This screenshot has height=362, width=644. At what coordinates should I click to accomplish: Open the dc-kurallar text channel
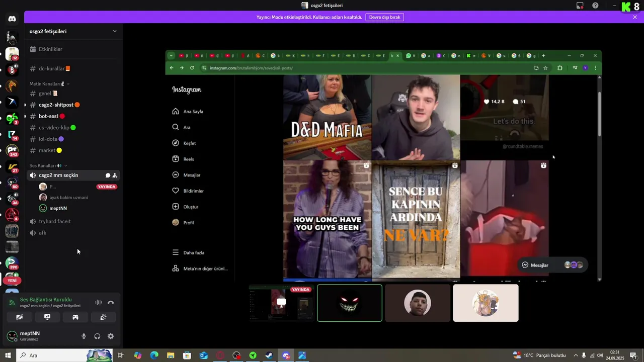[x=73, y=68]
